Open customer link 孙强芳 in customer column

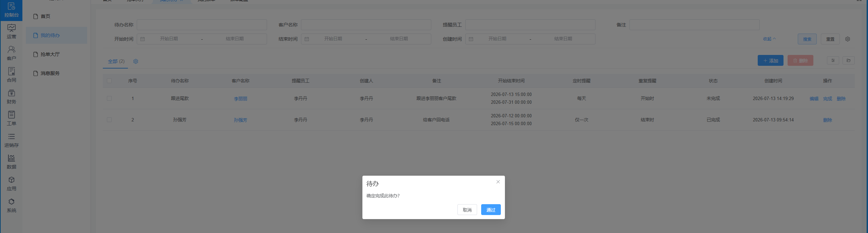[240, 120]
